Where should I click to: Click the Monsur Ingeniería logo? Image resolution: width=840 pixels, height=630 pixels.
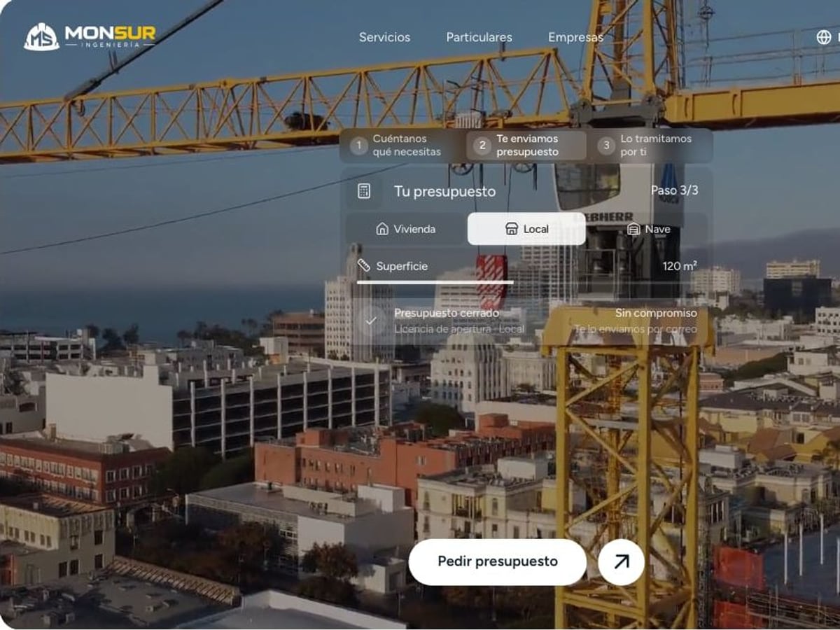click(90, 36)
